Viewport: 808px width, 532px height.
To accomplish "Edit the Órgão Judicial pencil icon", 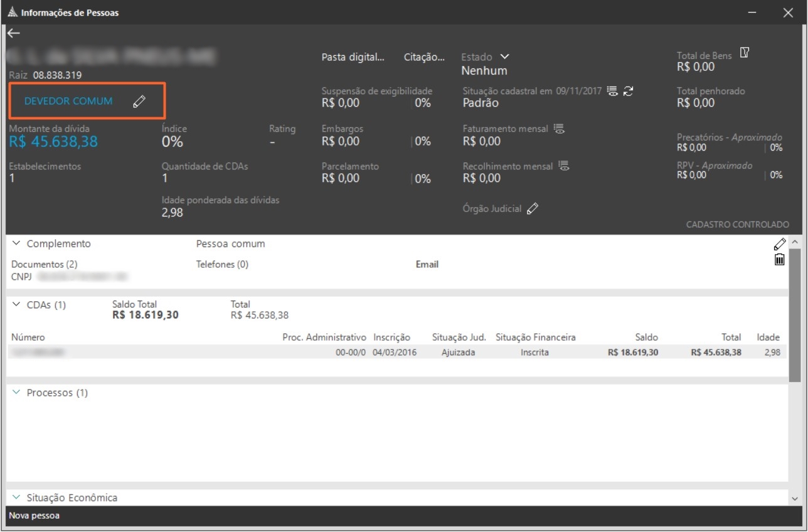I will (533, 209).
